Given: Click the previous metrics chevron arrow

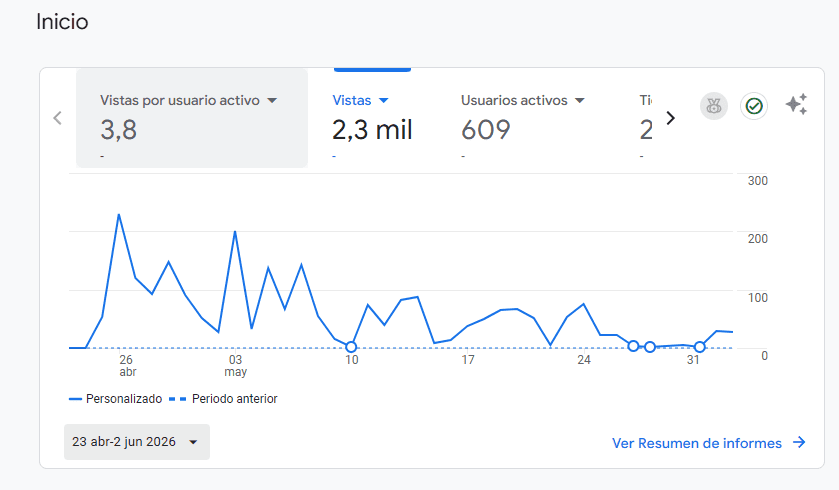Looking at the screenshot, I should pyautogui.click(x=58, y=118).
